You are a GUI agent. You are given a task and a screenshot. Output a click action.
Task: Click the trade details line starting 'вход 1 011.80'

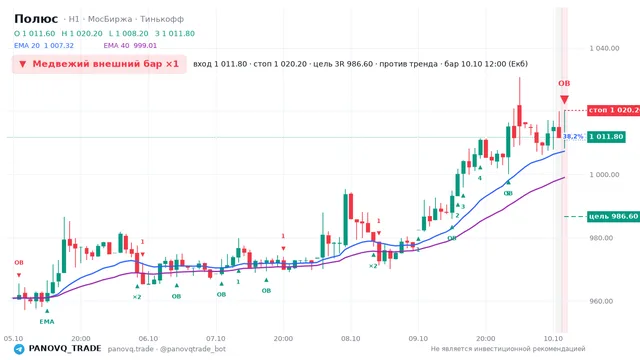(x=360, y=64)
